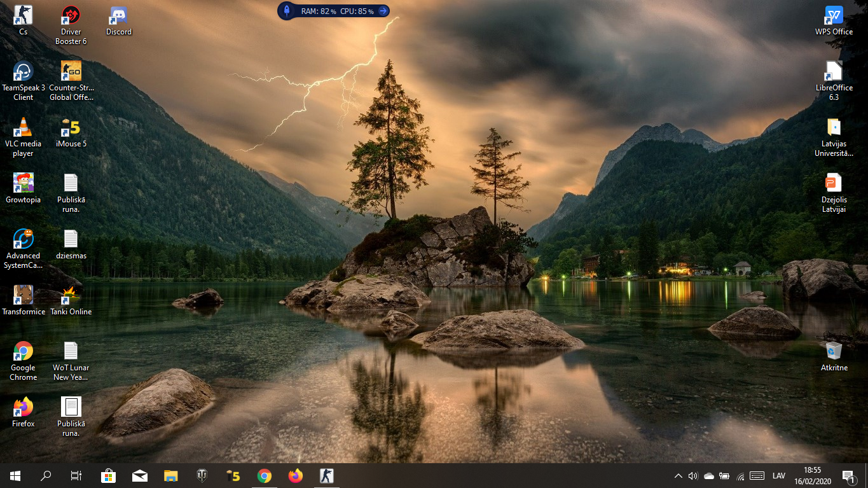Select the Discord desktop shortcut
The height and width of the screenshot is (488, 868).
119,20
